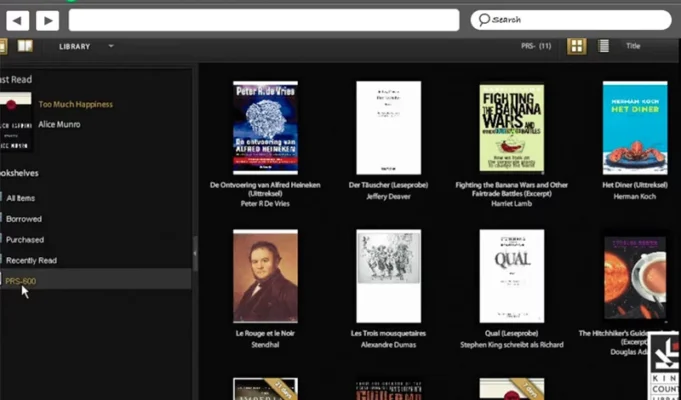This screenshot has width=681, height=400.
Task: Open the Too Much Happiness title link
Action: (x=75, y=104)
